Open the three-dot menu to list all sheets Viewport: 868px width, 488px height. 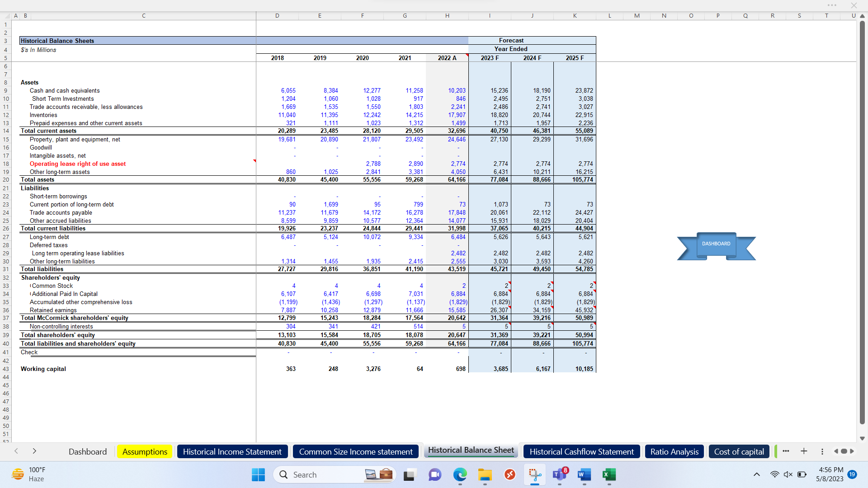[x=786, y=451]
